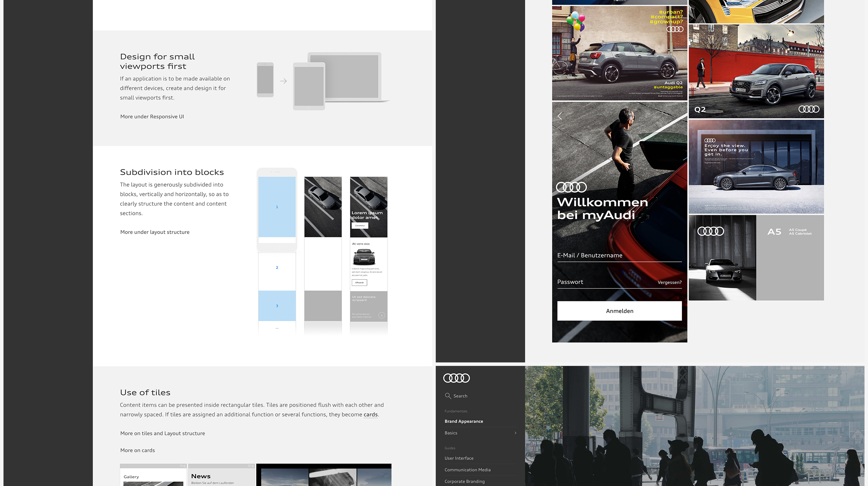
Task: Click the clipboard icon on the News card
Action: (x=252, y=466)
